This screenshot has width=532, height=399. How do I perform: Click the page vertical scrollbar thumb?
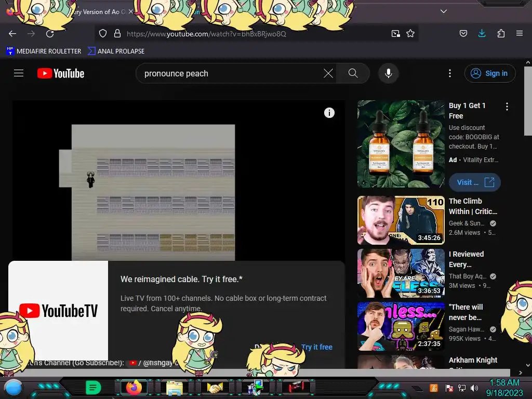click(528, 101)
